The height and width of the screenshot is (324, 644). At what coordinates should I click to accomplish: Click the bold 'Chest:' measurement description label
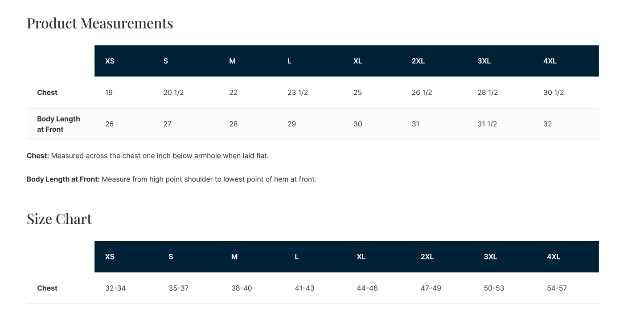coord(38,156)
